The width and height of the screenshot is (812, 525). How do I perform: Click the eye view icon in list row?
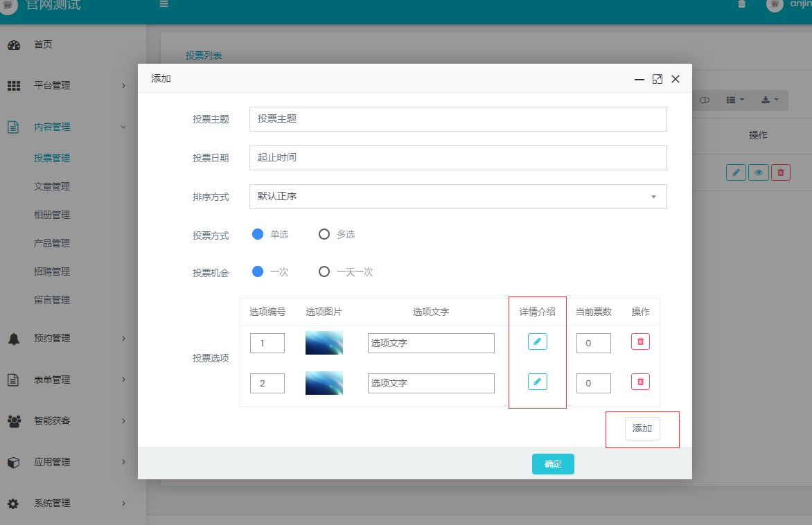pyautogui.click(x=759, y=172)
